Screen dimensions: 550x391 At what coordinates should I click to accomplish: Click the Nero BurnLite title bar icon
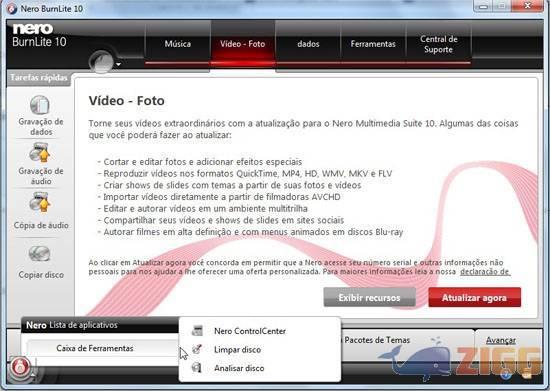tap(12, 9)
